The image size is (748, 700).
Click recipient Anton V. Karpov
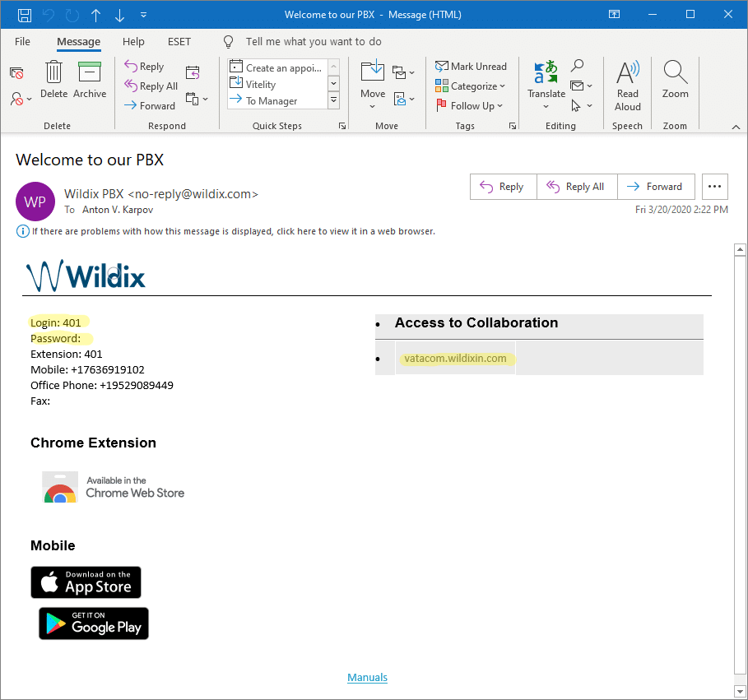(x=118, y=210)
